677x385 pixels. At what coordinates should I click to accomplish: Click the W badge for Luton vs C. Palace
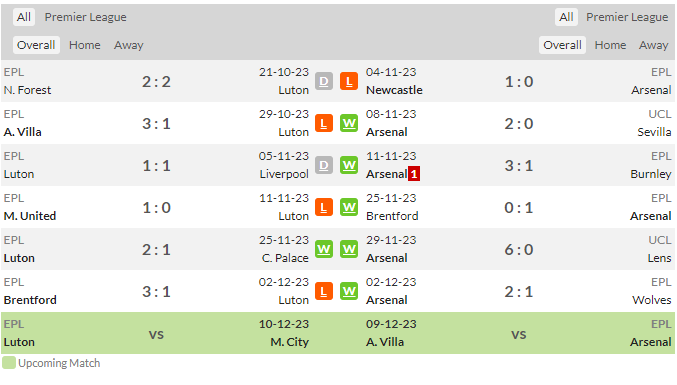324,249
